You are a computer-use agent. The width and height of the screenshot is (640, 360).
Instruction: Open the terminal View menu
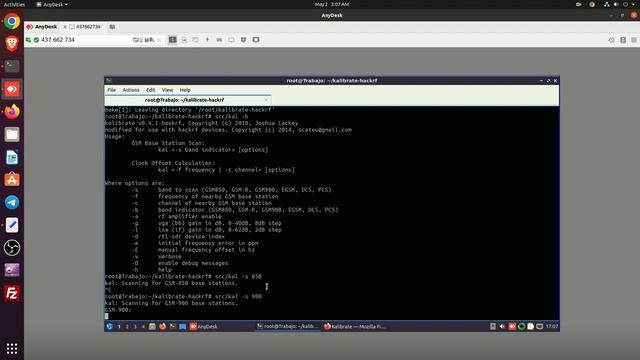(x=167, y=90)
